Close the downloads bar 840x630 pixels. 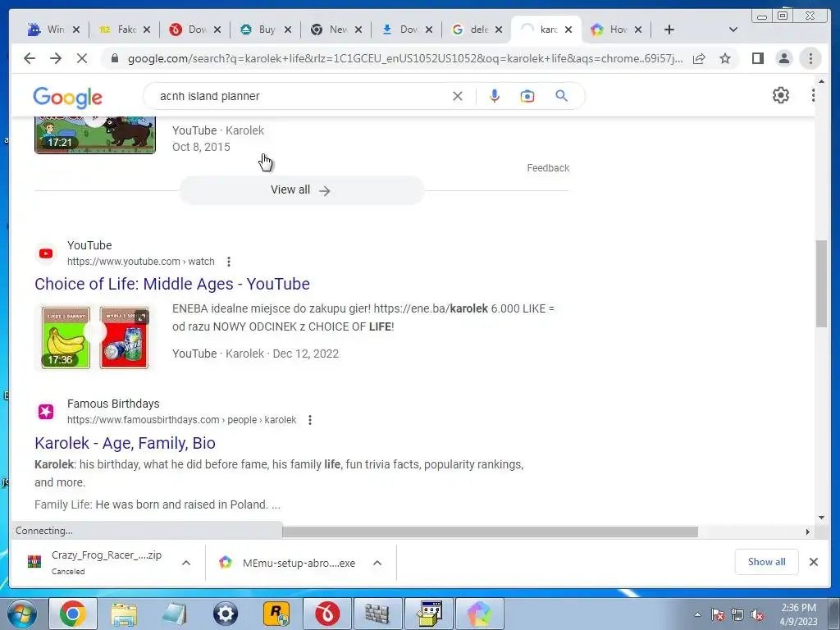813,562
